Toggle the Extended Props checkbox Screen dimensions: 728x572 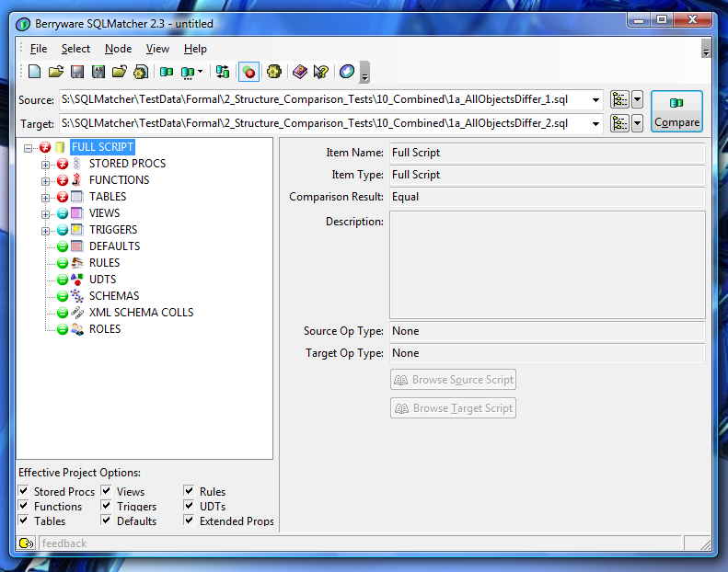[x=189, y=521]
